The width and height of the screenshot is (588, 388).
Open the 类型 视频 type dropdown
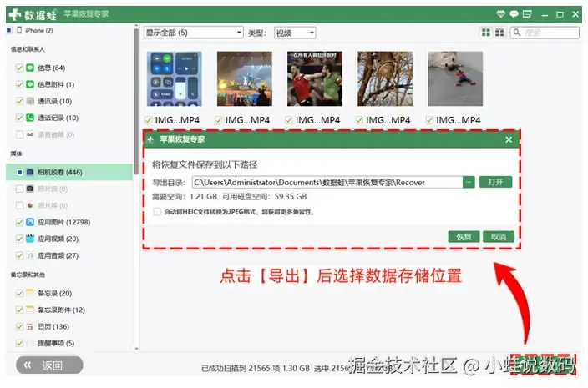click(x=295, y=33)
